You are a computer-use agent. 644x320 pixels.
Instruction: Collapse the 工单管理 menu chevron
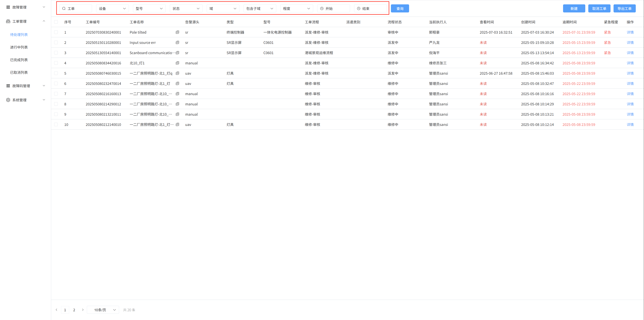pyautogui.click(x=44, y=21)
